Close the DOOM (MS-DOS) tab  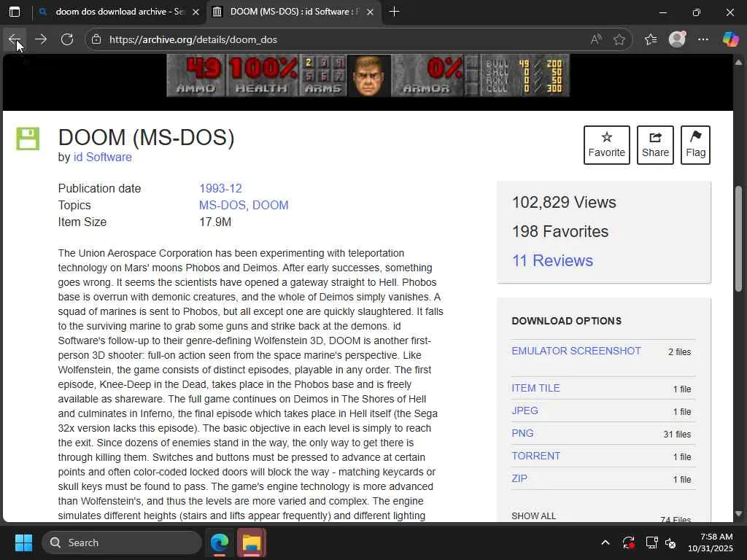tap(370, 12)
